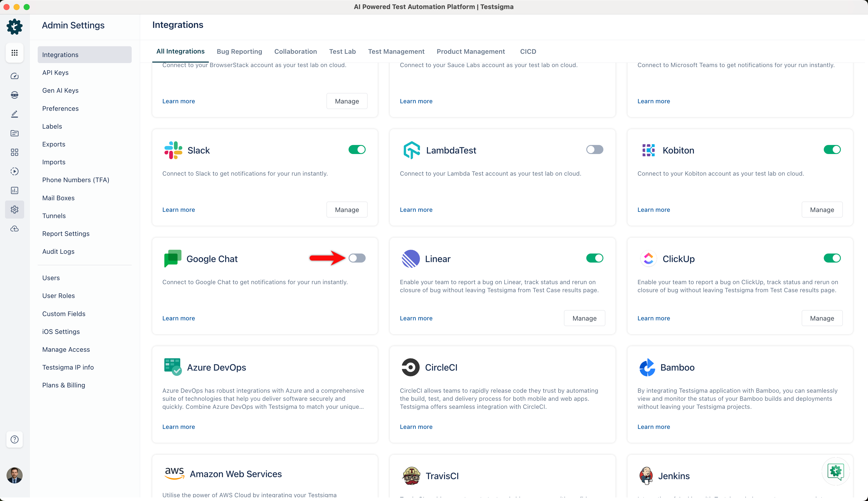The image size is (868, 501).
Task: Switch to the Bug Reporting tab
Action: click(239, 51)
